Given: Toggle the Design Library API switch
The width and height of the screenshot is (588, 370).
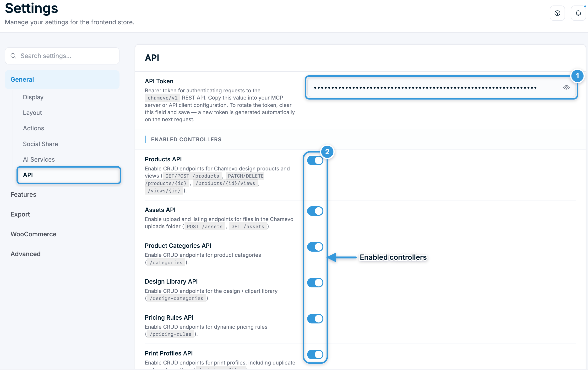Looking at the screenshot, I should coord(315,283).
